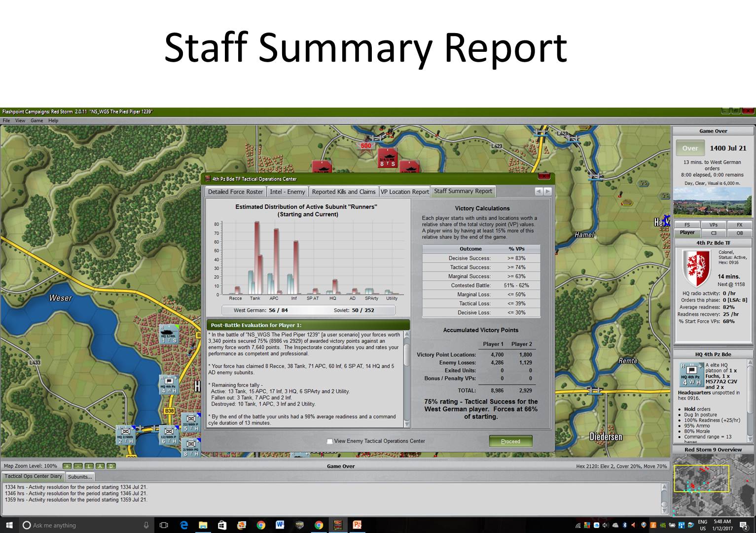Select the Staff Summary Report tab
756x533 pixels.
point(463,191)
